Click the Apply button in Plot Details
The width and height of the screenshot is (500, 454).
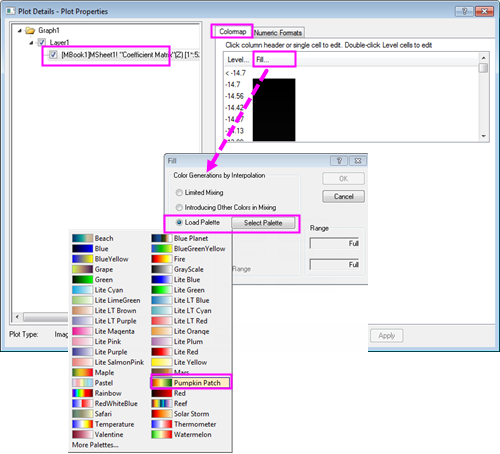(387, 336)
